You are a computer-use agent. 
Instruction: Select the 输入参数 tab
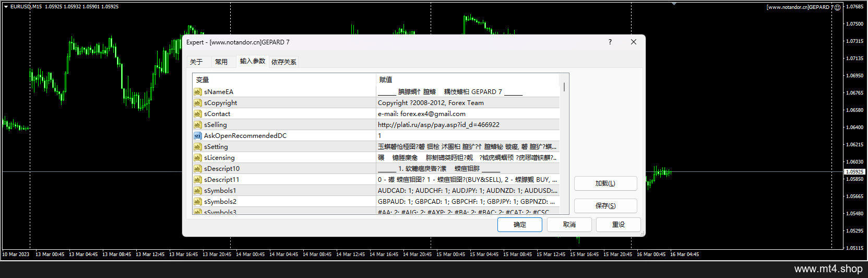click(x=253, y=61)
